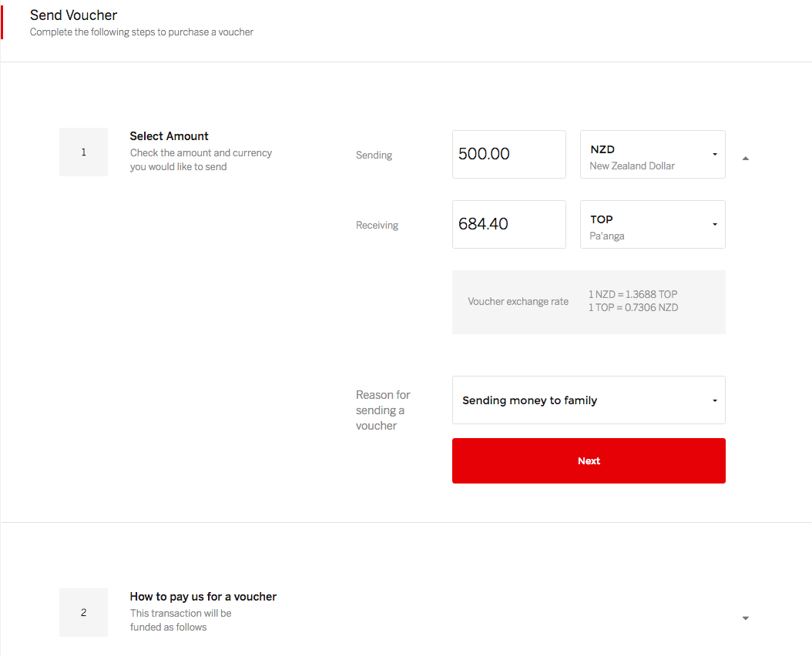Viewport: 812px width, 656px height.
Task: Click the How to pay us heading
Action: [x=203, y=597]
